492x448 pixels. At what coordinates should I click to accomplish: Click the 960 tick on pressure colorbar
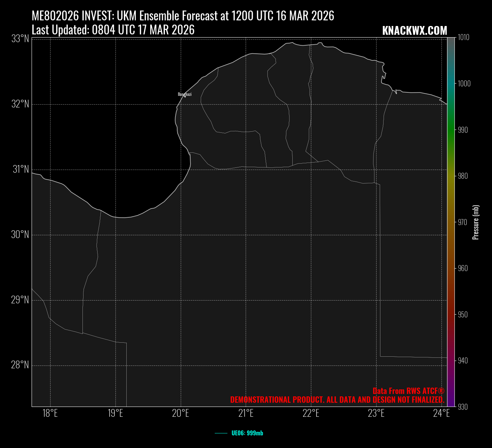(x=463, y=268)
